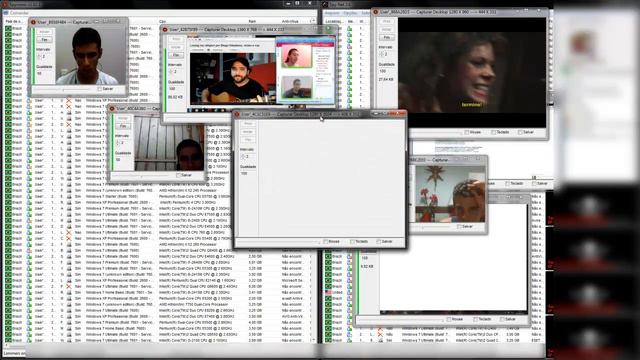Sort by the País column header in left list

coord(14,21)
